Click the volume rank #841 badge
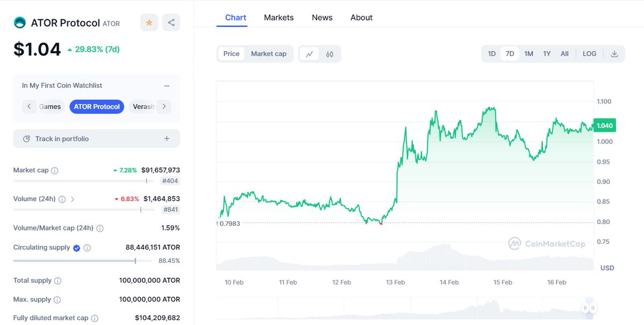 pyautogui.click(x=170, y=210)
